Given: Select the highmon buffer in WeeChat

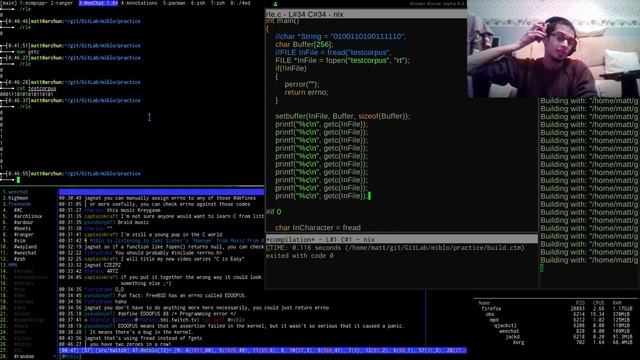Looking at the screenshot, I should point(18,198).
